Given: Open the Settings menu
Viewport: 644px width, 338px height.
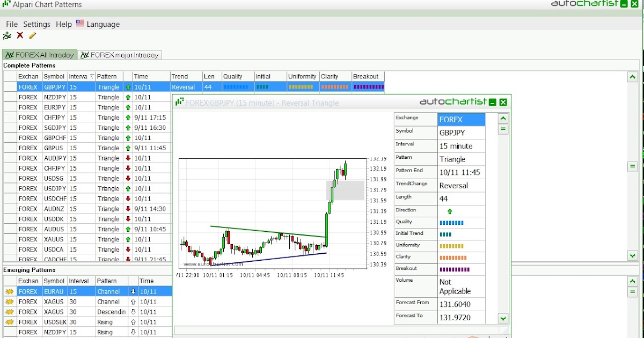Looking at the screenshot, I should (x=36, y=24).
